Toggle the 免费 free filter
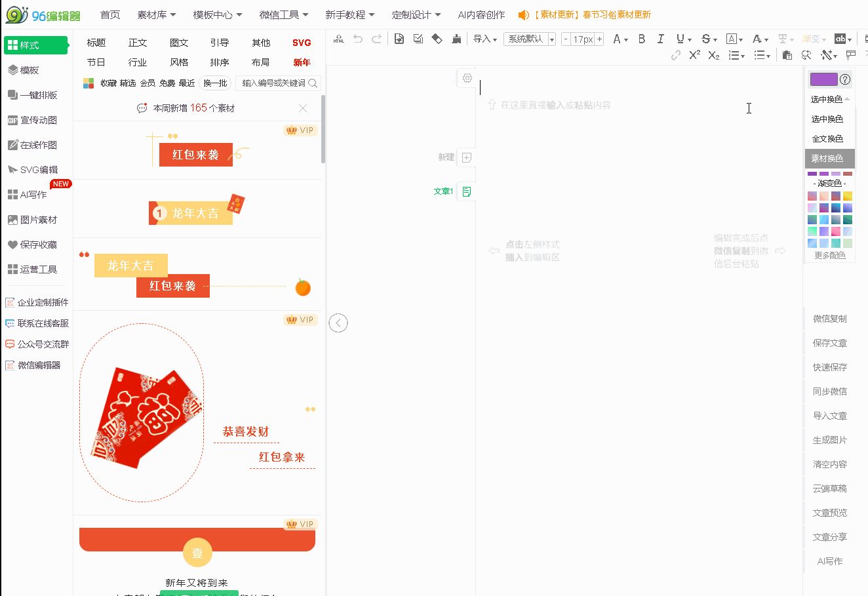868x596 pixels. pos(167,83)
